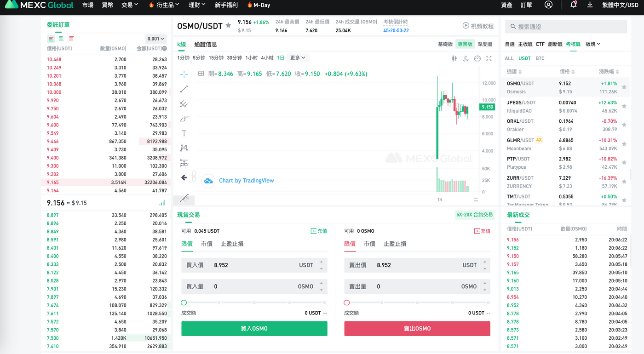Expand the 交易 menu
This screenshot has width=644, height=354.
[x=130, y=5]
